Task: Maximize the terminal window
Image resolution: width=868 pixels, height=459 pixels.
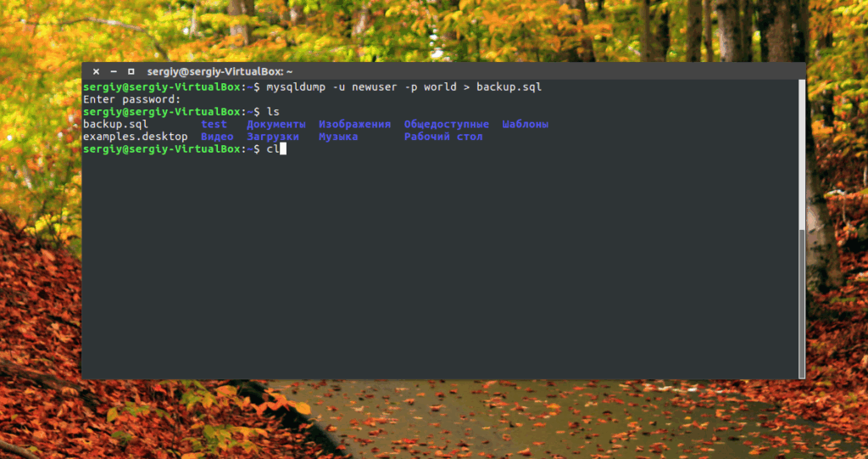Action: coord(131,71)
